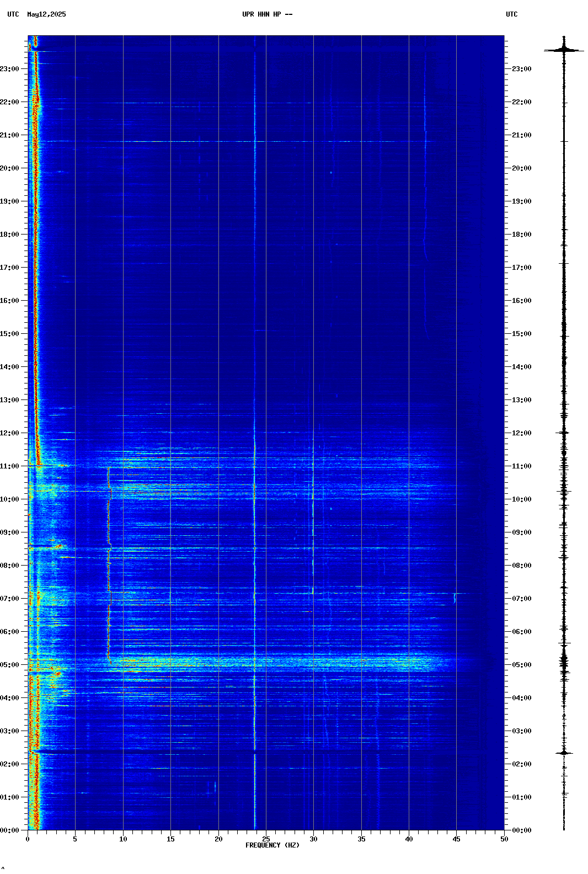Click the right axis 16:00 time label
The width and height of the screenshot is (588, 874).
[522, 301]
